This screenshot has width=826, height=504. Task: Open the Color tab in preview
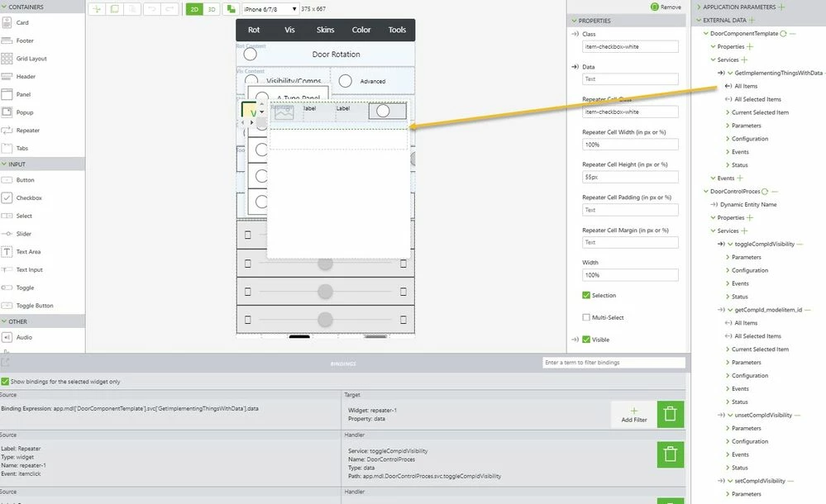(361, 30)
